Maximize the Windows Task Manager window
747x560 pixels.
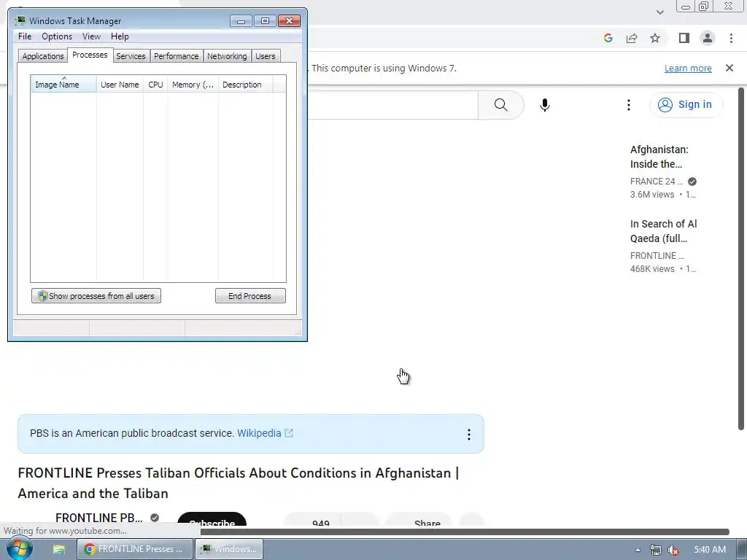(265, 21)
